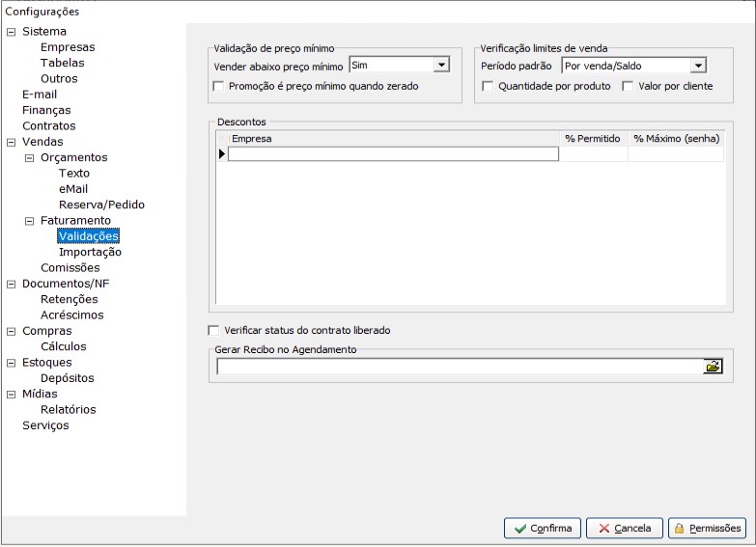Select Tabelas in the tree
The width and height of the screenshot is (756, 547).
coord(62,63)
